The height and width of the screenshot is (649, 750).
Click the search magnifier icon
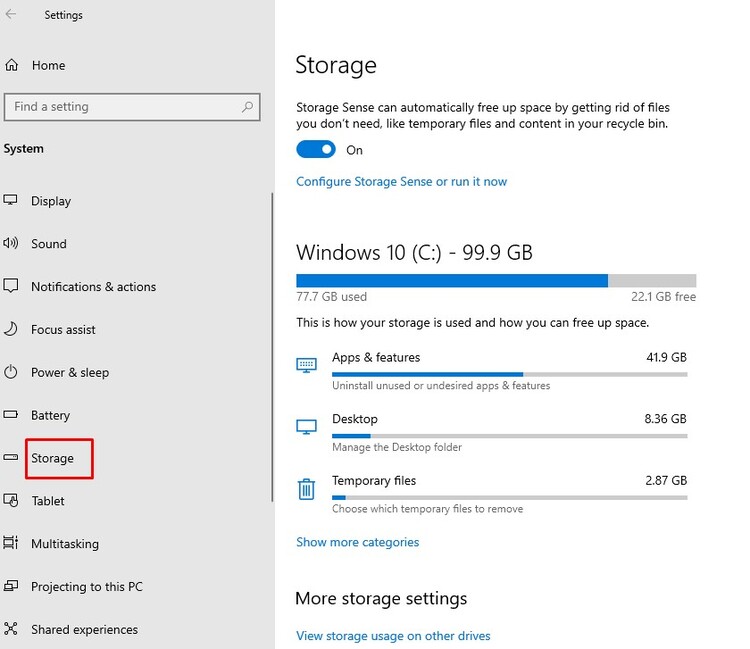click(248, 107)
